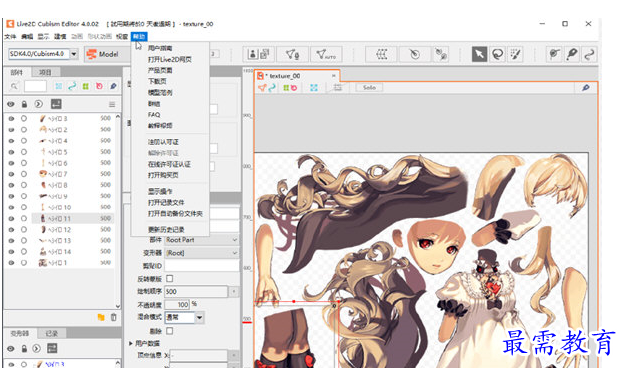Image resolution: width=624 pixels, height=374 pixels.
Task: Open the 显示 menu
Action: click(x=43, y=37)
